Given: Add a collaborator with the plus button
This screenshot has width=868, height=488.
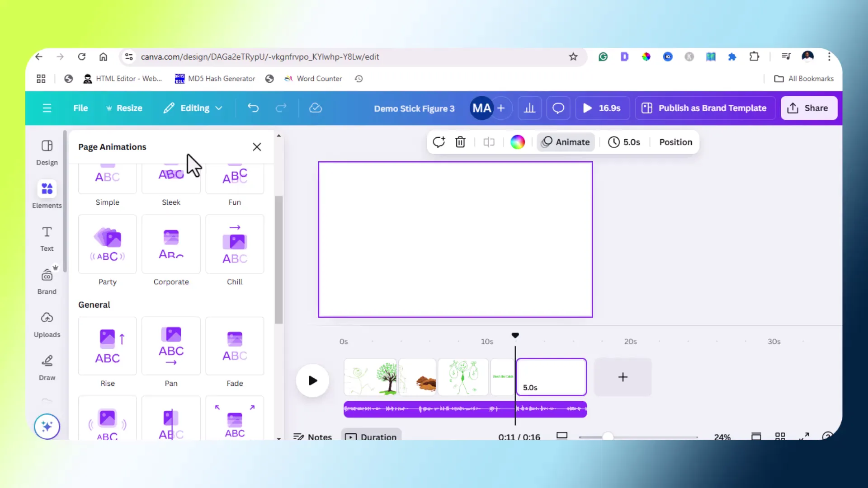Looking at the screenshot, I should pos(501,108).
